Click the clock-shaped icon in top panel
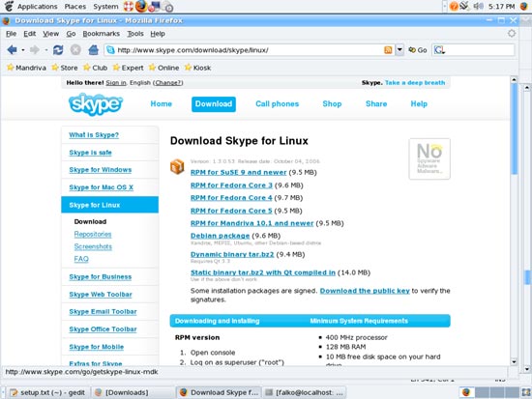 click(167, 7)
